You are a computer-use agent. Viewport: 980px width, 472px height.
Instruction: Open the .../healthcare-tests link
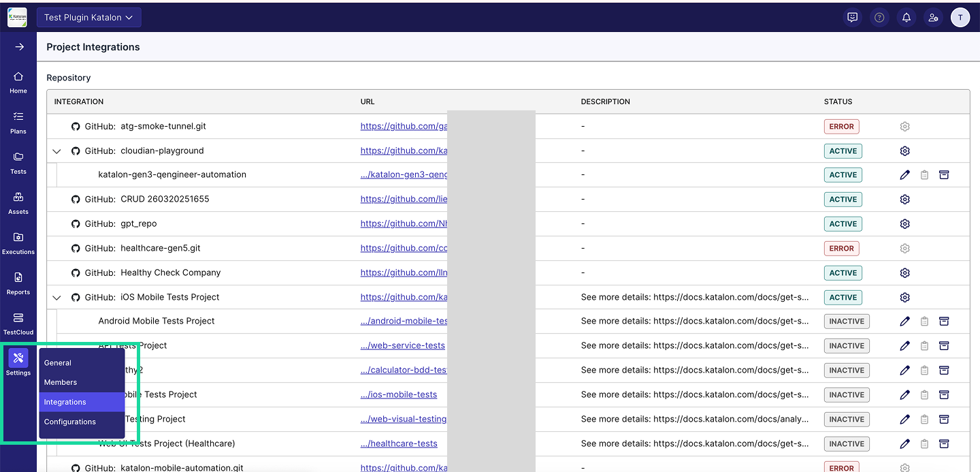coord(399,444)
